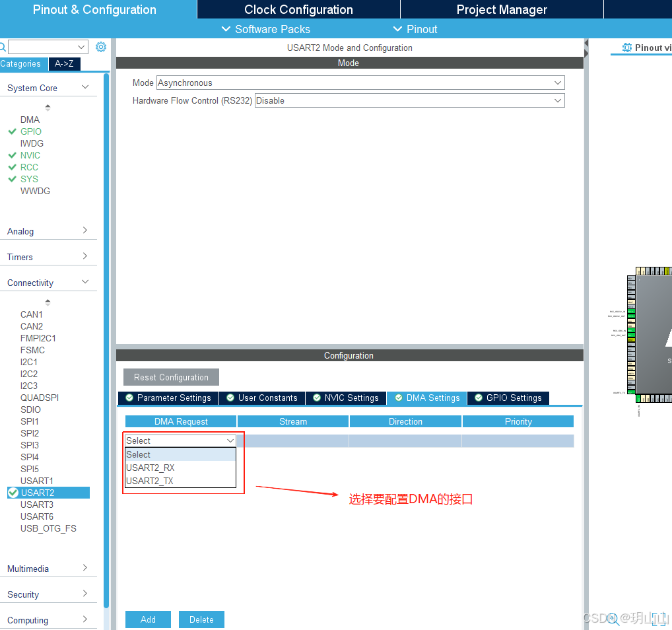Expand the Analog category

85,230
